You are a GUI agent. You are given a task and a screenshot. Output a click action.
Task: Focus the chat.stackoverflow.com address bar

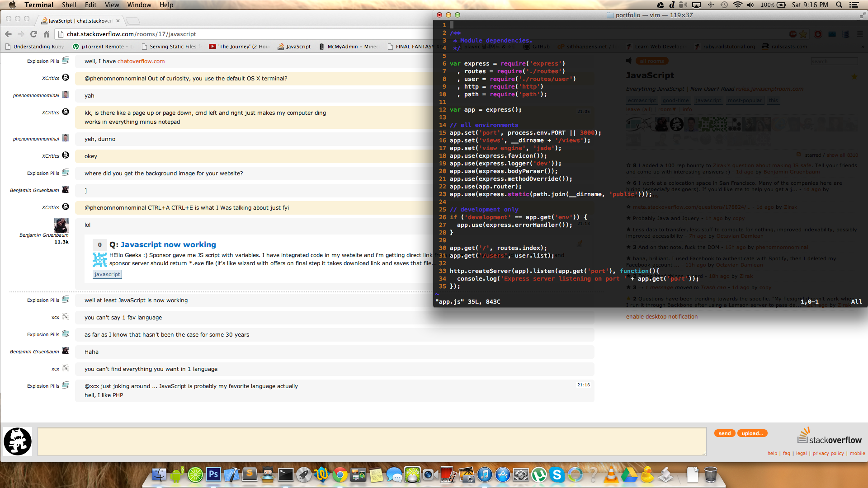pos(244,34)
